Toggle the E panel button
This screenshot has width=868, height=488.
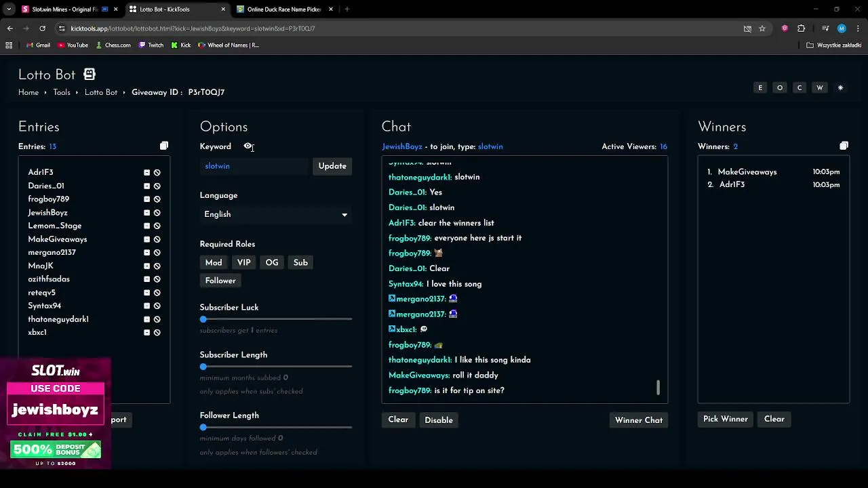coord(760,88)
